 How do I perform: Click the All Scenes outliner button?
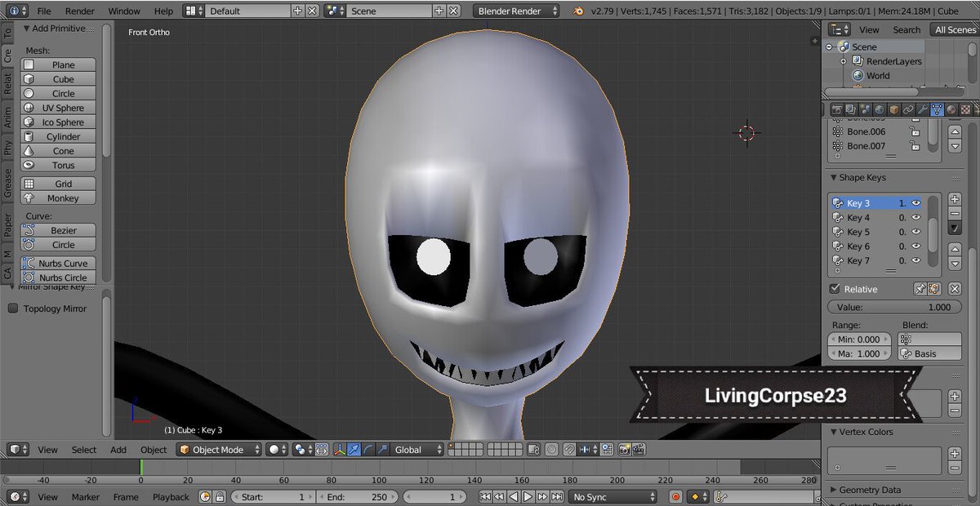(x=953, y=29)
